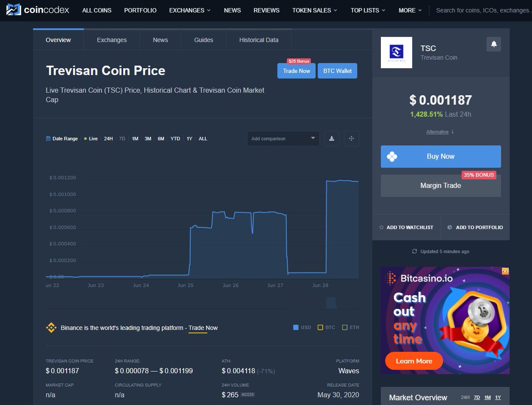The height and width of the screenshot is (405, 532).
Task: Expand the Top Lists nav dropdown
Action: pyautogui.click(x=368, y=10)
